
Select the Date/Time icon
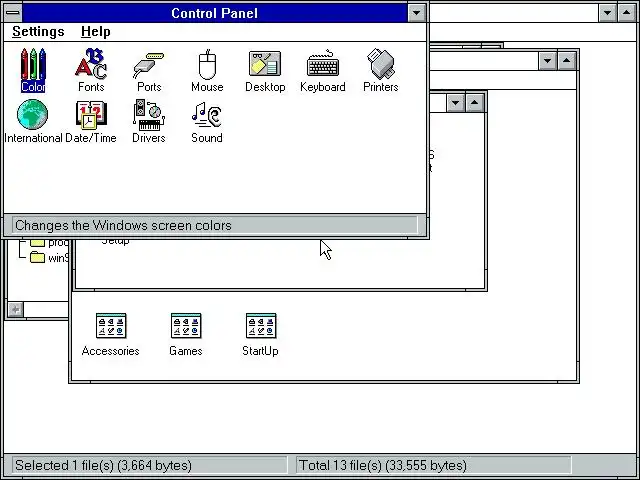[x=91, y=121]
